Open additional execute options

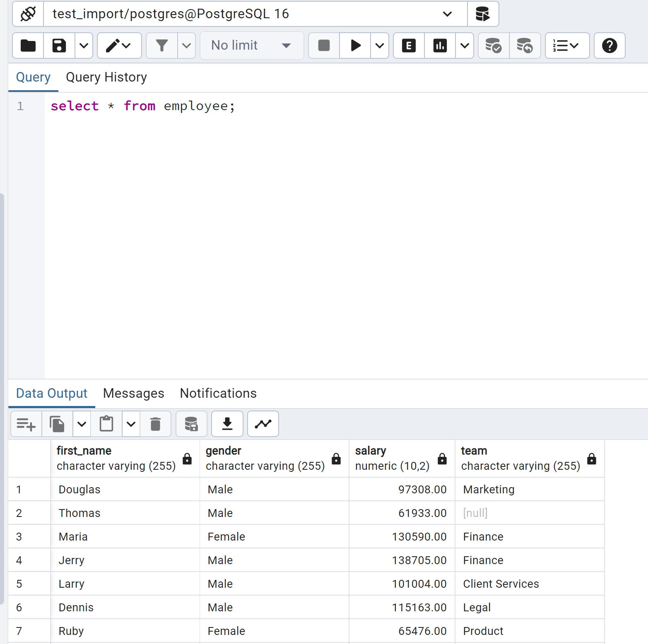click(379, 46)
